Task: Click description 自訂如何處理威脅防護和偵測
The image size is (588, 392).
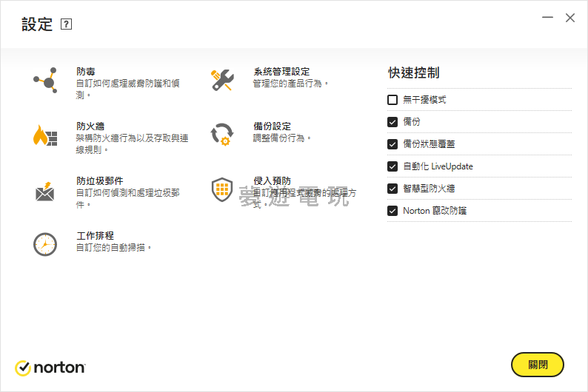Action: (128, 89)
